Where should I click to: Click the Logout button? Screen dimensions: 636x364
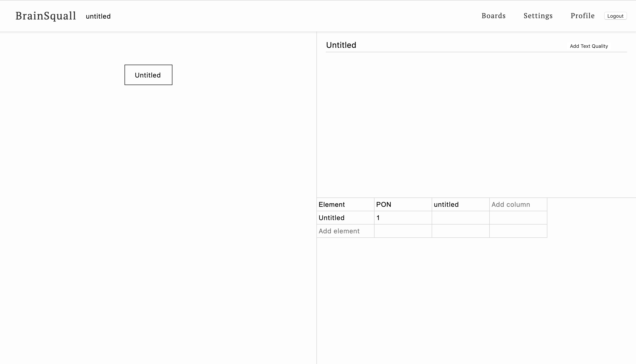[615, 16]
